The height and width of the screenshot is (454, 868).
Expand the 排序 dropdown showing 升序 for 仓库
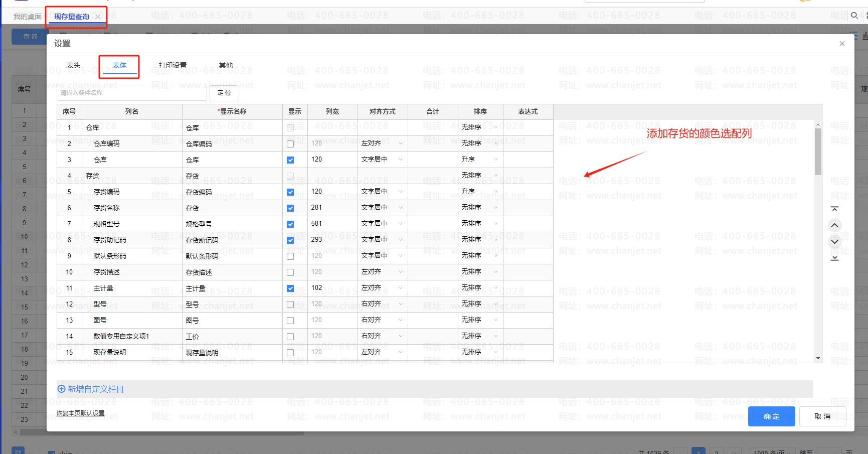[x=480, y=160]
